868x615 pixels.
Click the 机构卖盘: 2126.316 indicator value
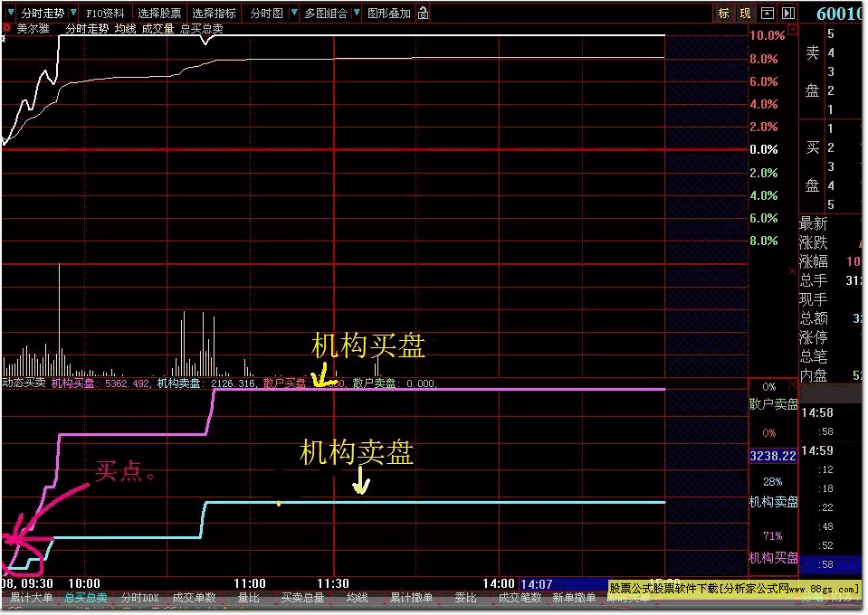pyautogui.click(x=206, y=383)
